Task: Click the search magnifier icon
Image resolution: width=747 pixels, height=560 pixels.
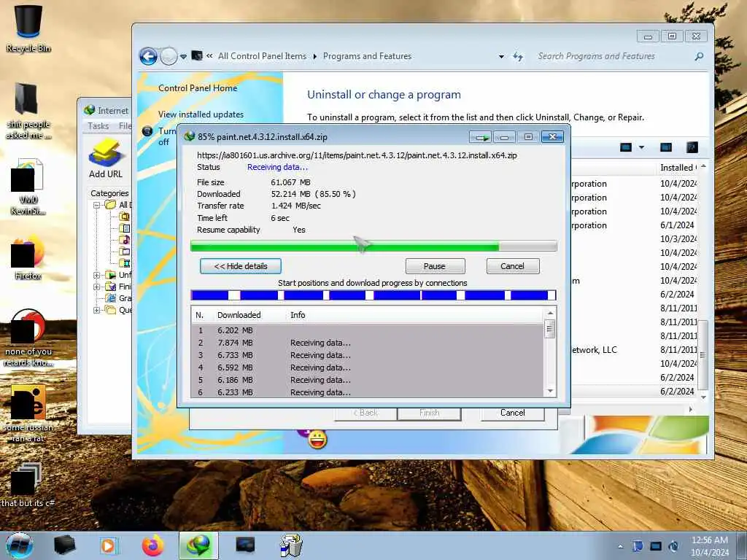Action: pos(699,57)
